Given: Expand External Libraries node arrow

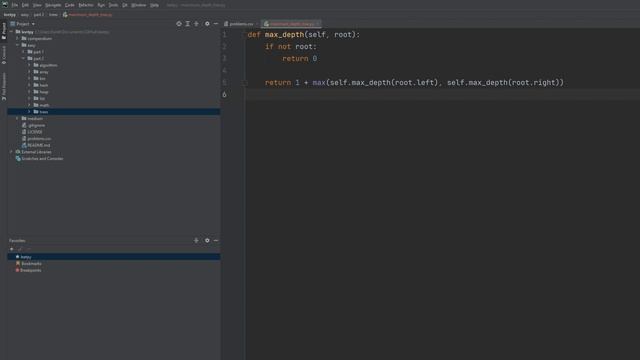Looking at the screenshot, I should pyautogui.click(x=11, y=152).
